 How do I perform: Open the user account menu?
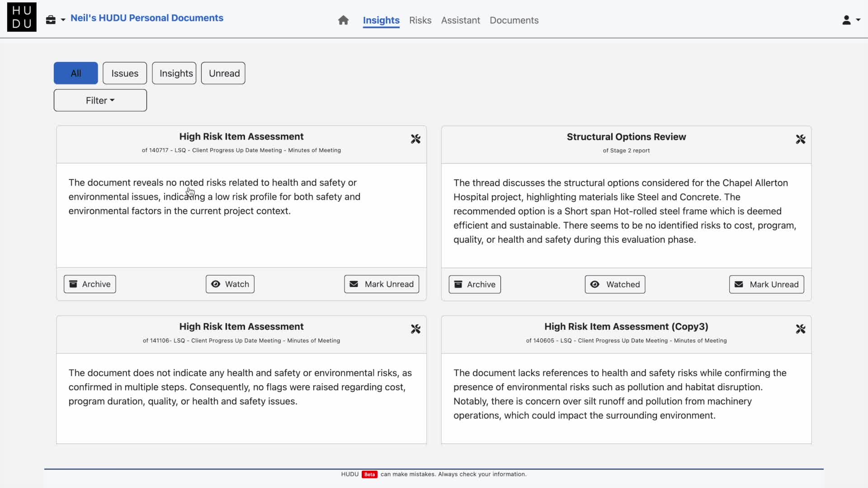(x=850, y=20)
